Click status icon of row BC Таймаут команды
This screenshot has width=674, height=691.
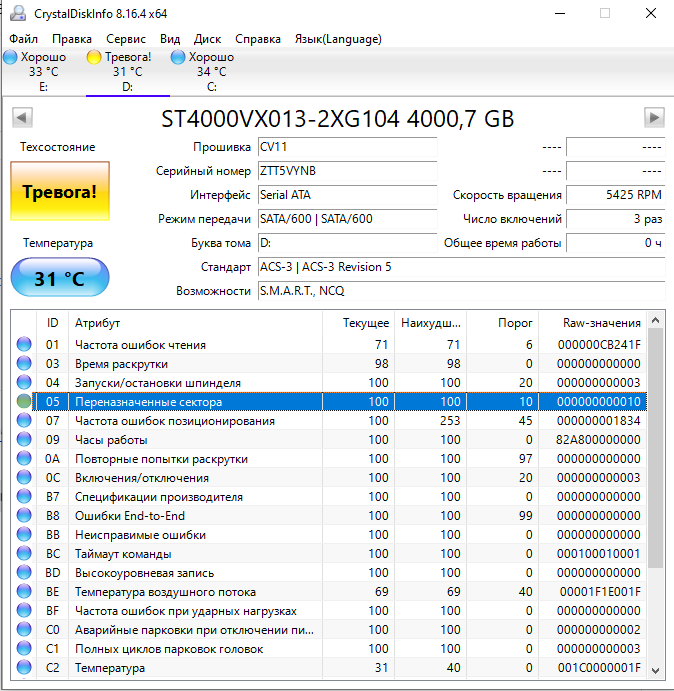[x=24, y=554]
